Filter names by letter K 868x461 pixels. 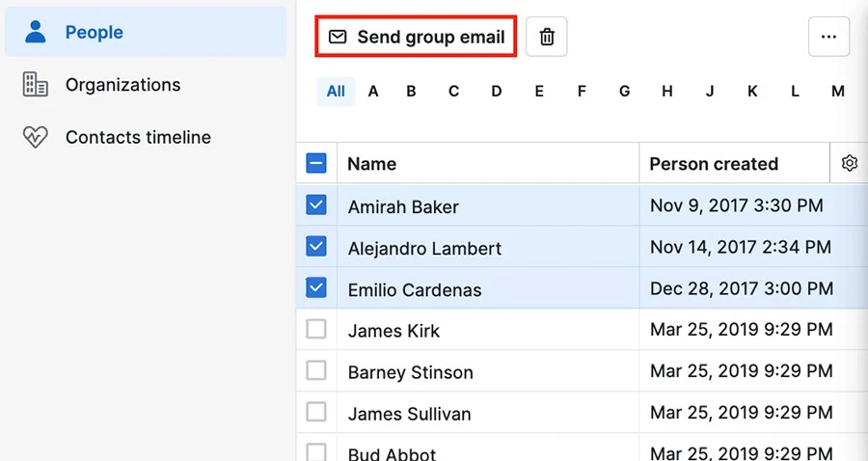pyautogui.click(x=752, y=91)
